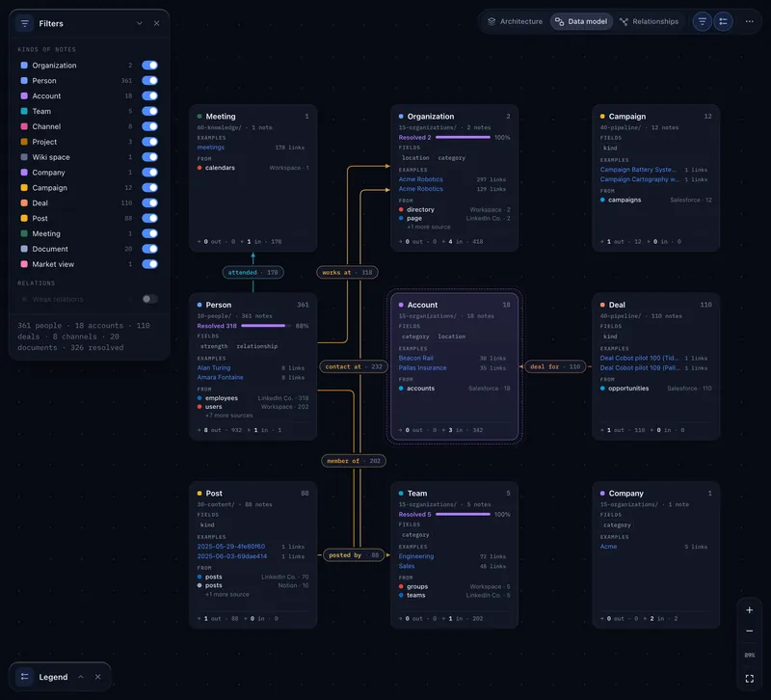Open the 'meetings' example link in Meeting card

pos(210,148)
